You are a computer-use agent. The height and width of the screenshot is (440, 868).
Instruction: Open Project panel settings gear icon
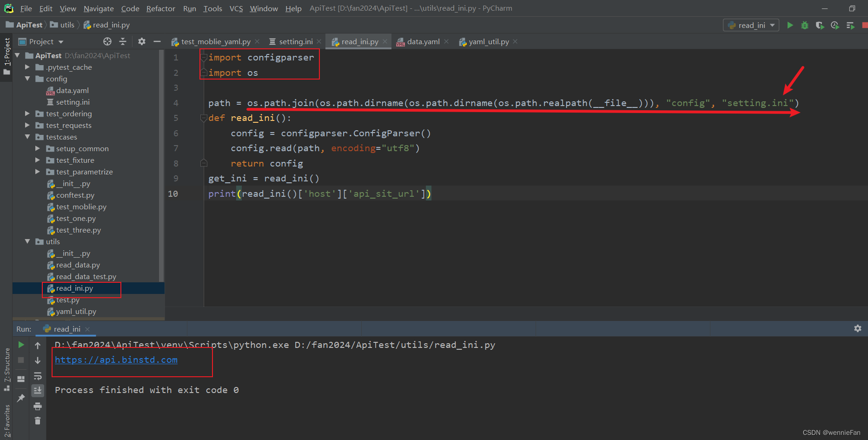(141, 41)
